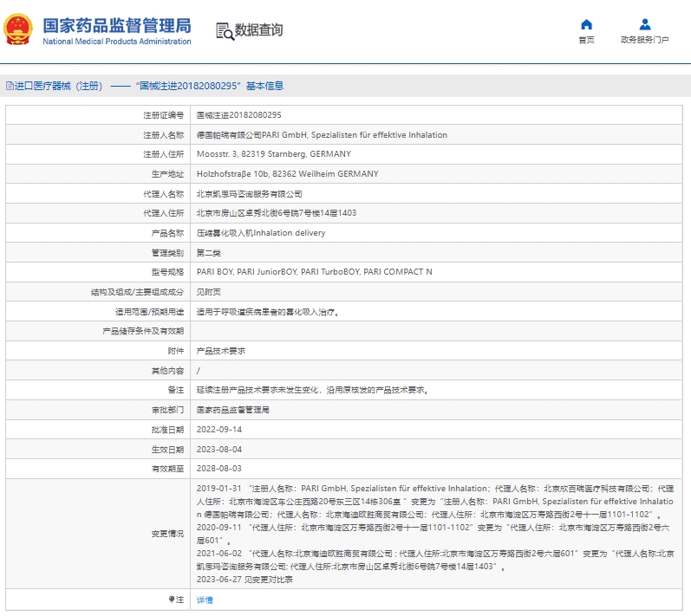Select intended use 适用于呼吸道疾病患者 text
Screen dimensions: 691x616
268,312
